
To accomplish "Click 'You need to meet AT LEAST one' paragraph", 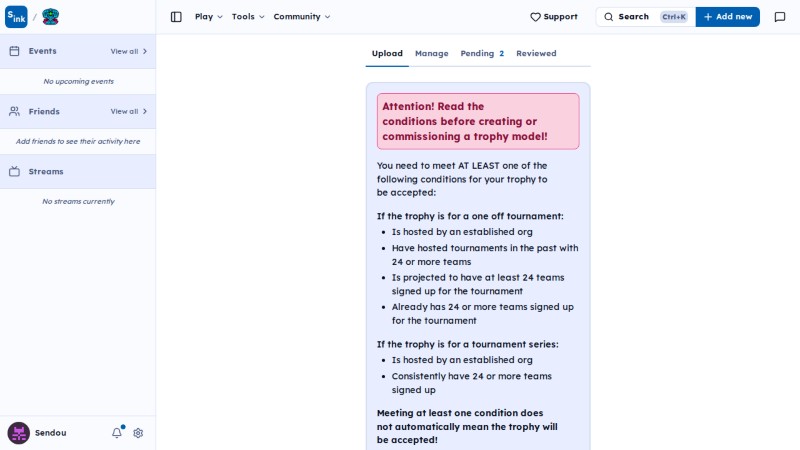I will coord(462,179).
